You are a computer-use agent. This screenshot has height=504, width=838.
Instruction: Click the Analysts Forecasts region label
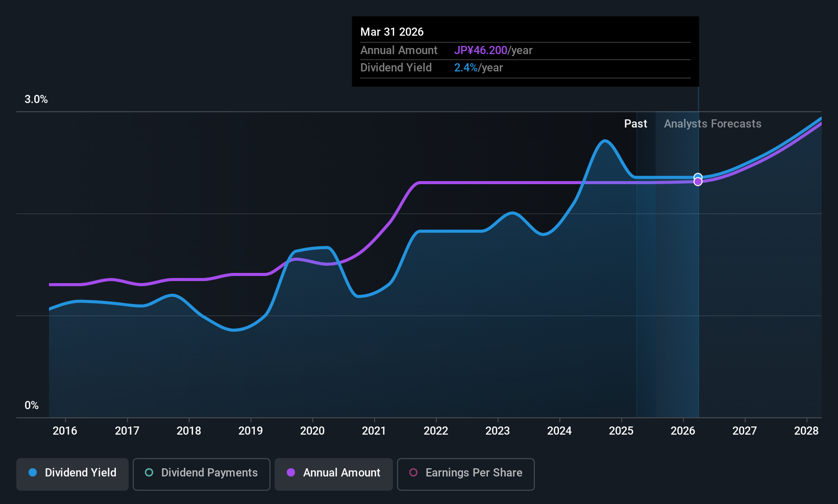[x=712, y=124]
